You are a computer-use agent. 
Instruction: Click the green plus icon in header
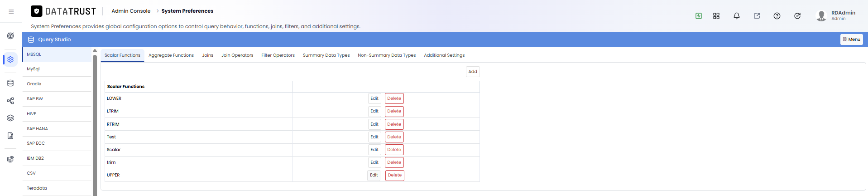click(x=699, y=16)
